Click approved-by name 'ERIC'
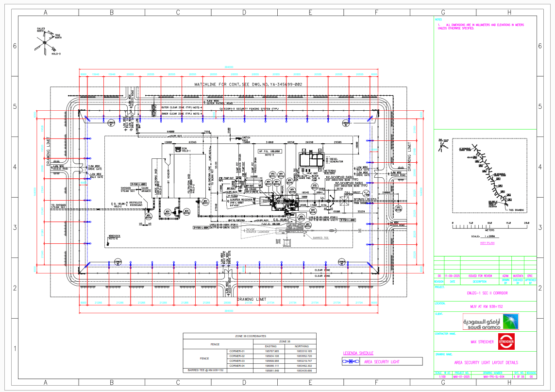Screen dimensions: 555x392 pyautogui.click(x=530, y=275)
